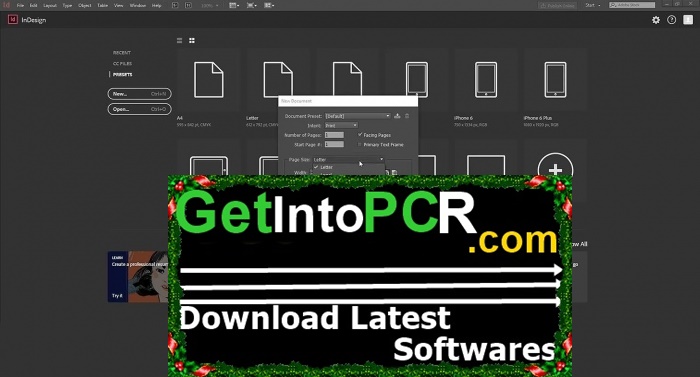Click the Go to Bridge icon
Image resolution: width=700 pixels, height=377 pixels.
click(x=175, y=5)
